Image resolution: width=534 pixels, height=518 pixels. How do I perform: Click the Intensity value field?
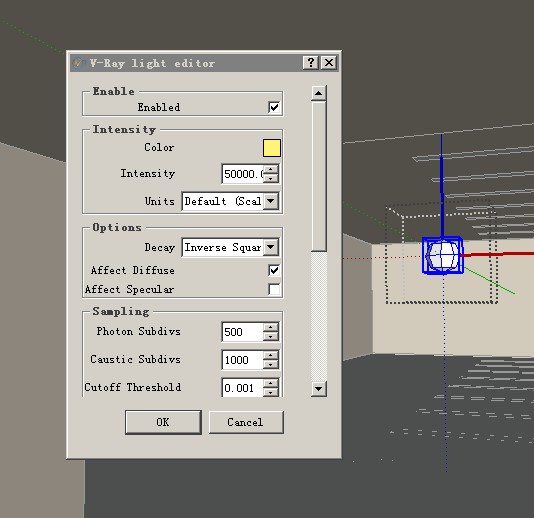pyautogui.click(x=243, y=174)
